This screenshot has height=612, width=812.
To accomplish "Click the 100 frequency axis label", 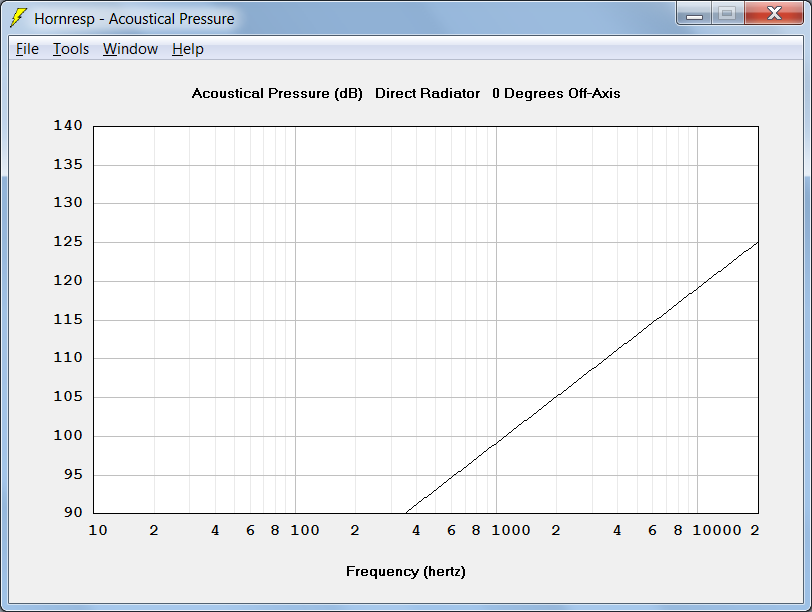I will click(x=304, y=530).
